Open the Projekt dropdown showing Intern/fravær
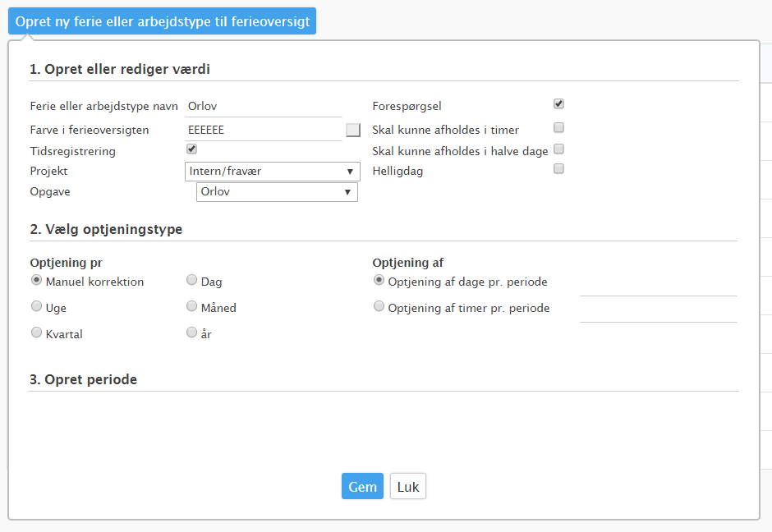 pyautogui.click(x=273, y=172)
